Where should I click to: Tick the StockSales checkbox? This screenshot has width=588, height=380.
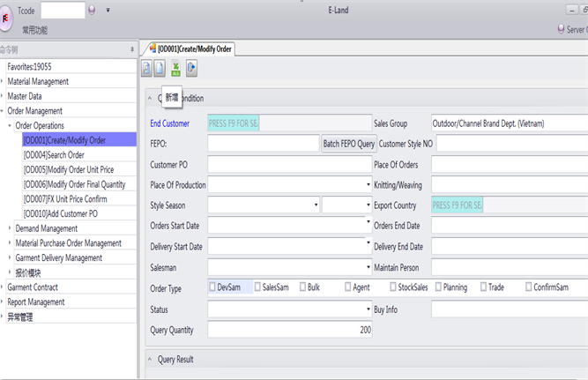(393, 287)
